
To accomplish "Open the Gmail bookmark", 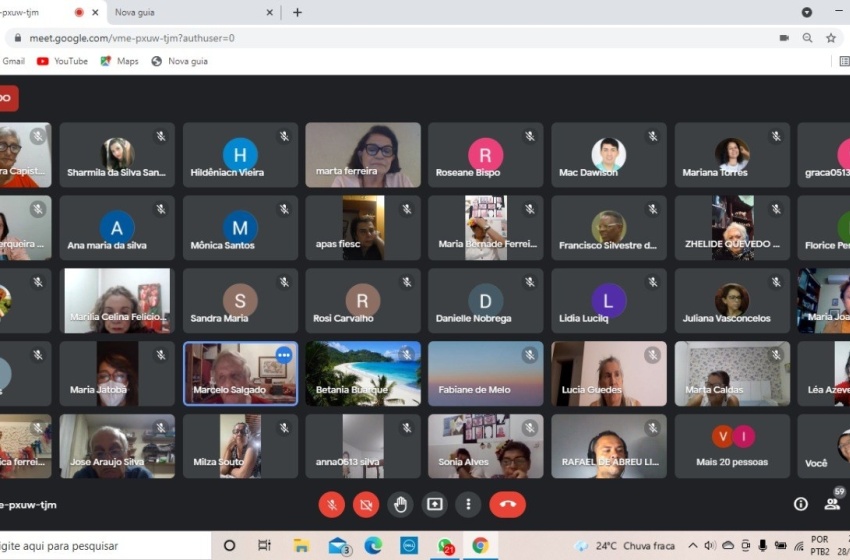I will click(13, 61).
